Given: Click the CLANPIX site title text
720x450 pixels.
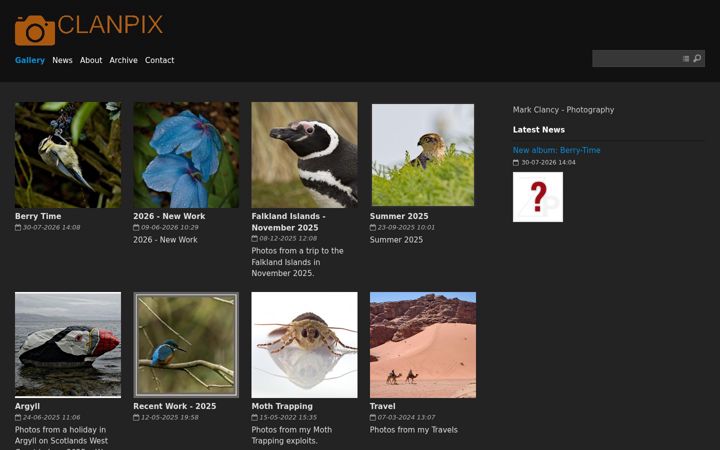Looking at the screenshot, I should [x=110, y=25].
